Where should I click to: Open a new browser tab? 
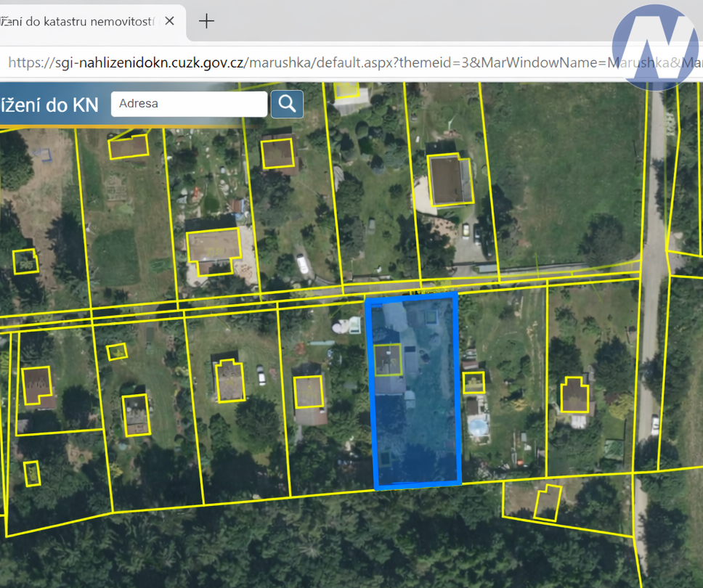206,21
